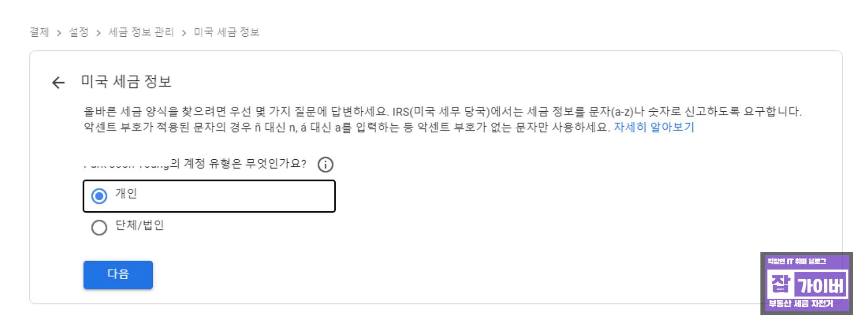The width and height of the screenshot is (868, 330).
Task: Click the back arrow beside 미국 세금 정보 heading
Action: pos(58,82)
